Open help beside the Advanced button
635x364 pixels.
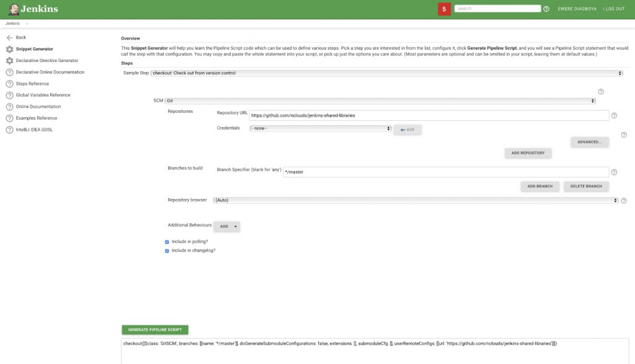(x=624, y=135)
